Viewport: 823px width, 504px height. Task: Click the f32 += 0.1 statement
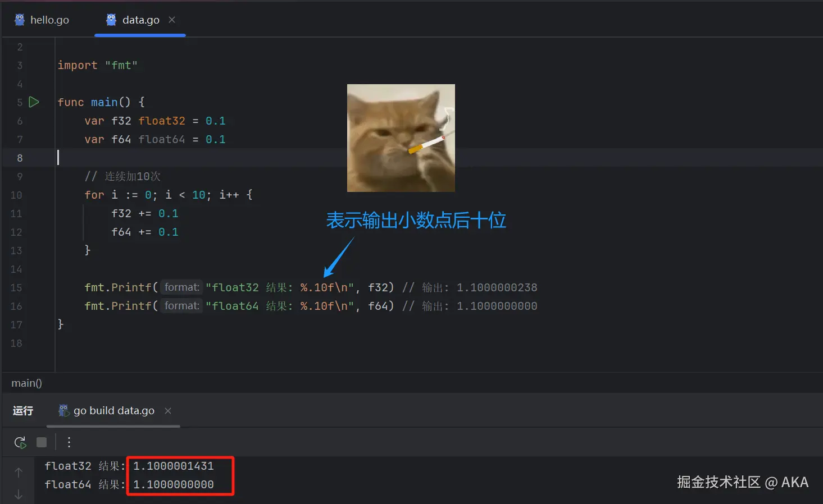pyautogui.click(x=145, y=213)
